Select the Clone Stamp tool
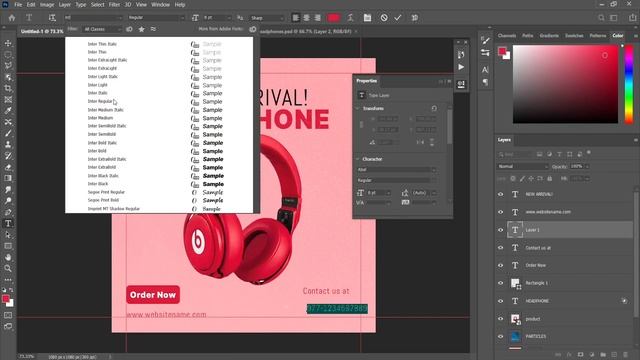 [8, 144]
